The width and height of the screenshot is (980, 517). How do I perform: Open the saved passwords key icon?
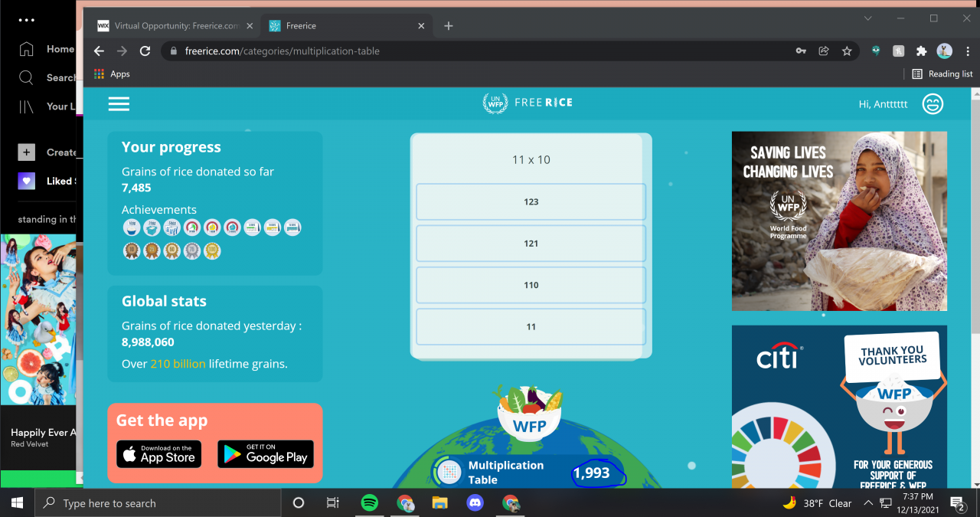(x=801, y=51)
